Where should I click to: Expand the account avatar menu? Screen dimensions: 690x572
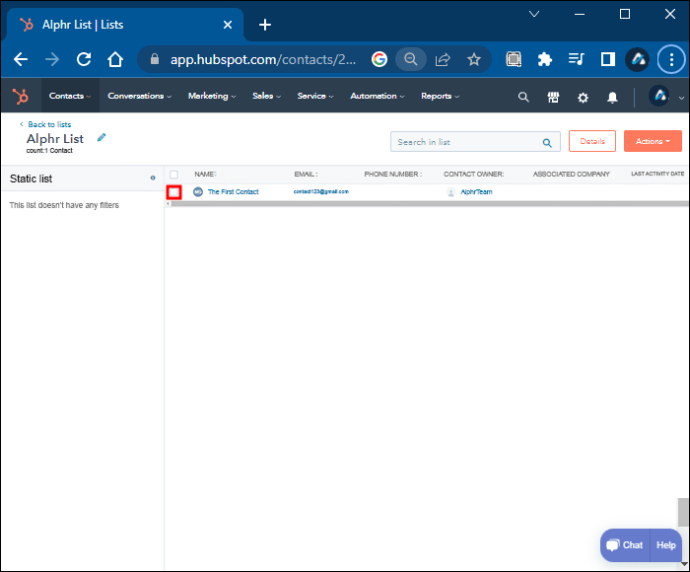[665, 97]
